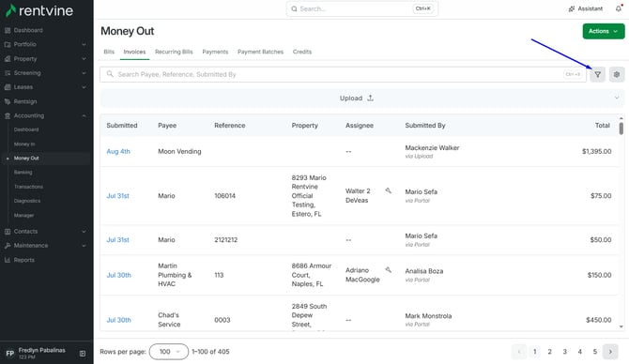Open the table settings gear icon

coord(617,74)
